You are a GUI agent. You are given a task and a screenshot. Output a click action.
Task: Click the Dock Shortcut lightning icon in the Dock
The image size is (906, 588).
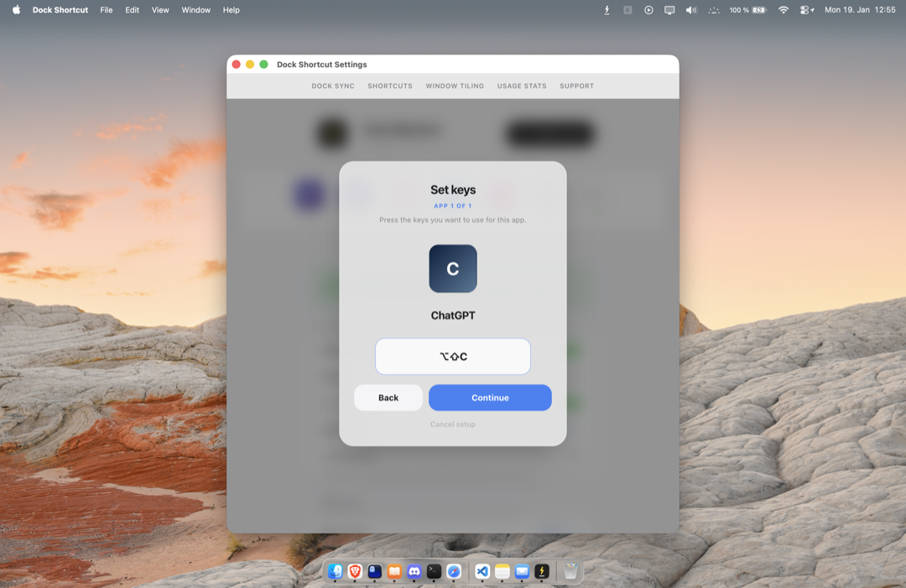[542, 571]
